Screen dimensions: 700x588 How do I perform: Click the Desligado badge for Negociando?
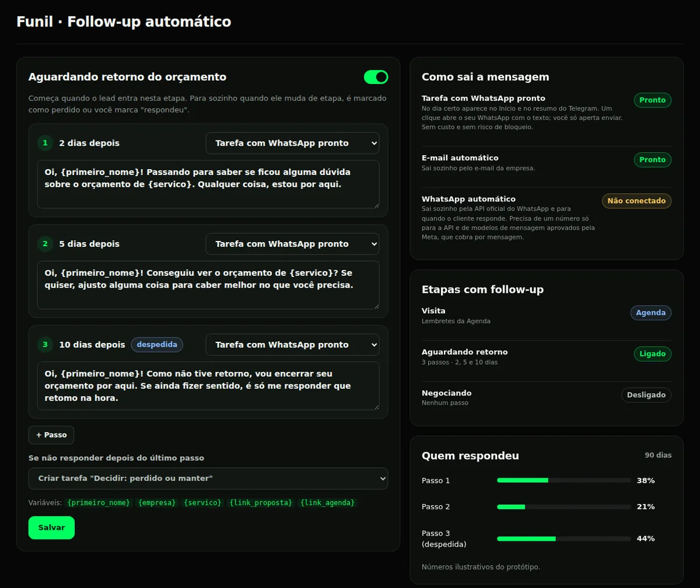(x=646, y=395)
